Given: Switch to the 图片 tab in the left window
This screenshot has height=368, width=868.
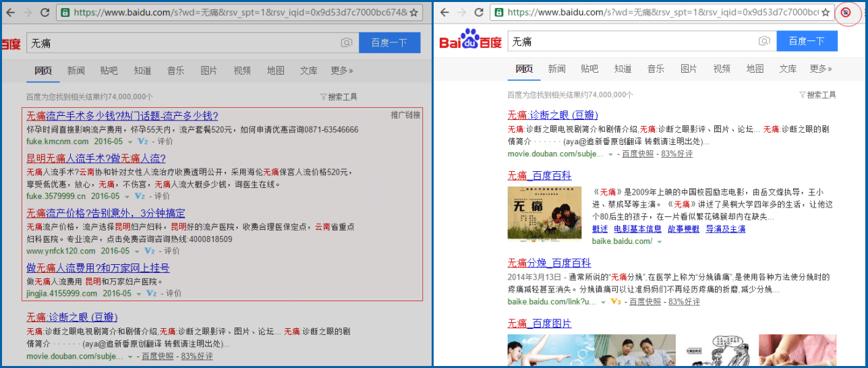Looking at the screenshot, I should 209,71.
